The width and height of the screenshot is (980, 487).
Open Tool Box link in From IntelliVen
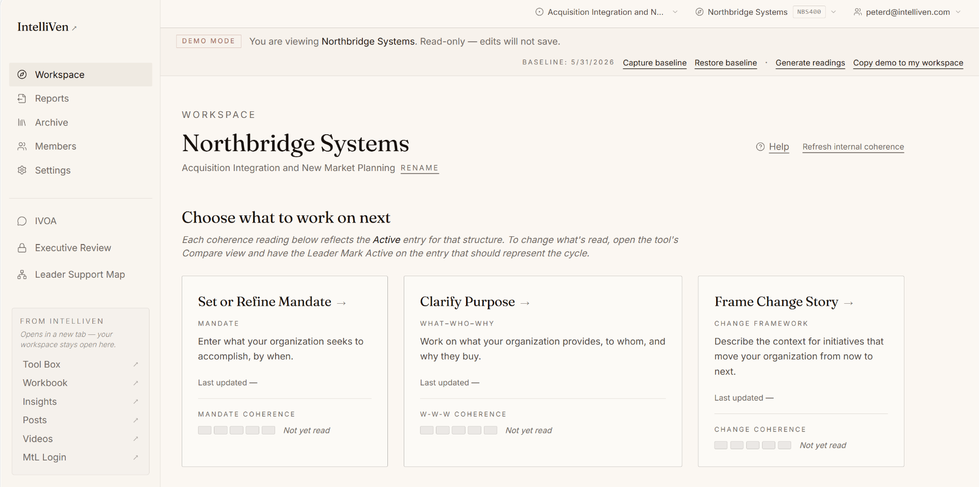pos(81,364)
